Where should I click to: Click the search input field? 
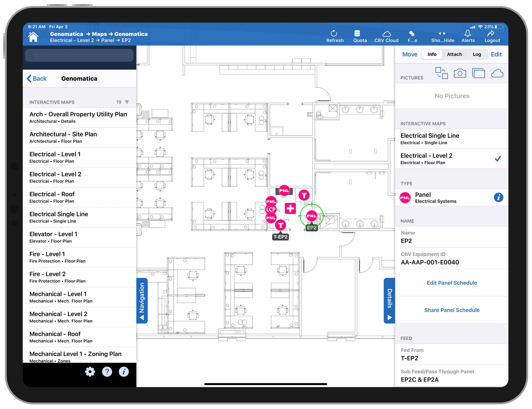pos(79,55)
